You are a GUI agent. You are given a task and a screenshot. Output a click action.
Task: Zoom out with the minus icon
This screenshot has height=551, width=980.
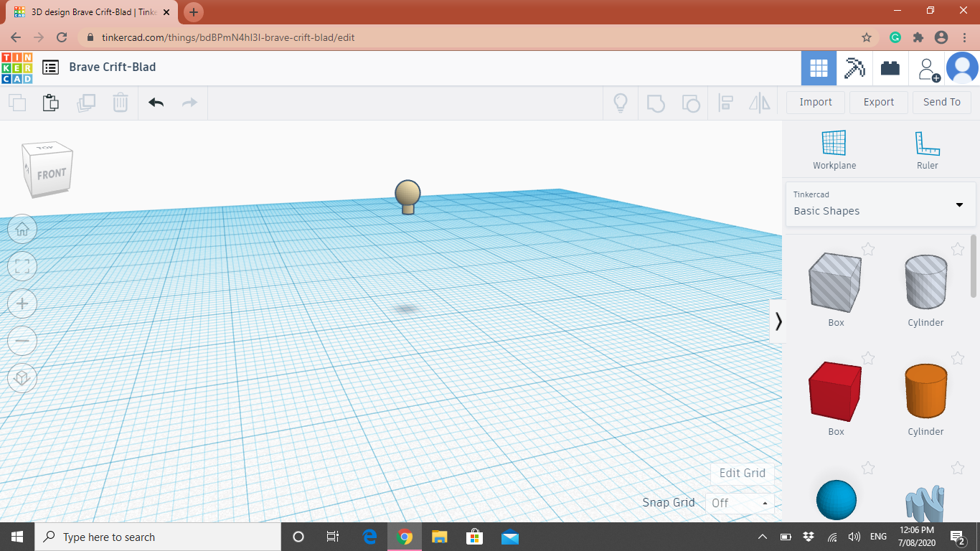[x=22, y=340]
